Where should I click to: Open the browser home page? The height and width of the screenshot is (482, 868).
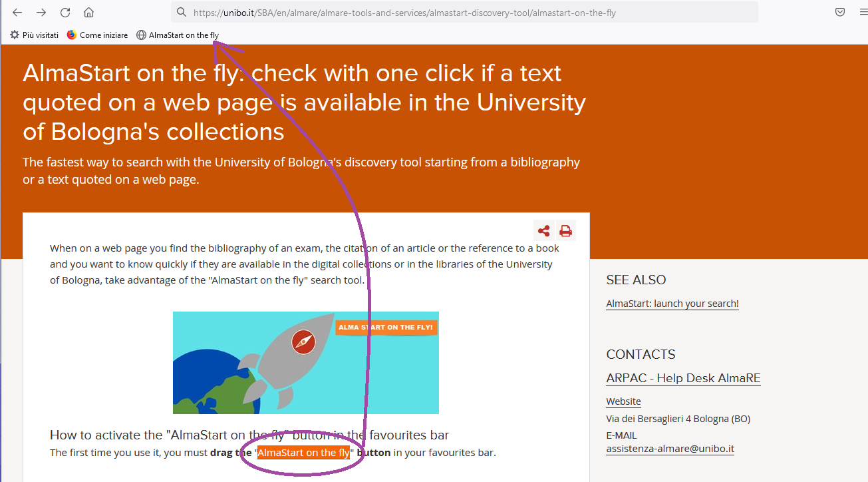click(88, 13)
